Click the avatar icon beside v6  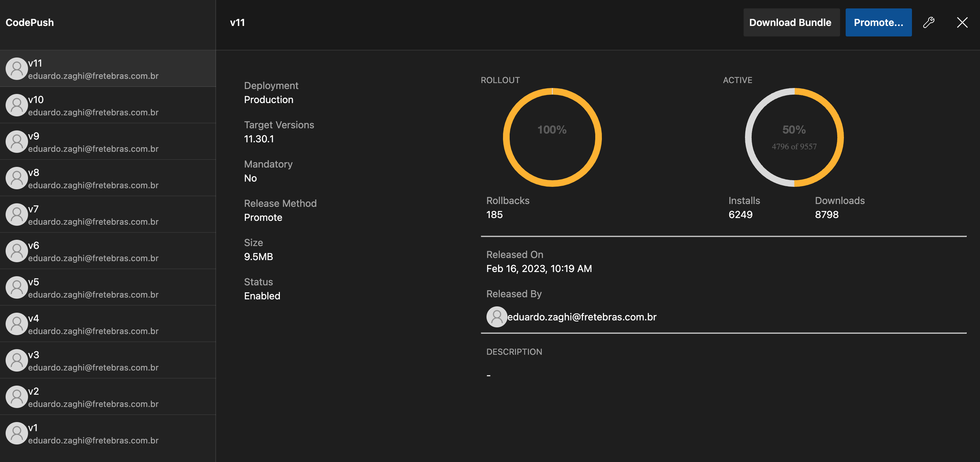[17, 251]
